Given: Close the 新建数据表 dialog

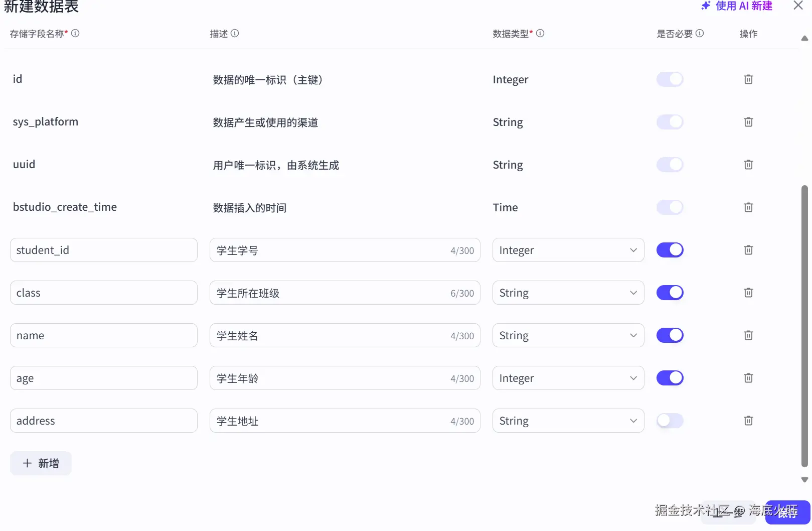Looking at the screenshot, I should click(798, 6).
